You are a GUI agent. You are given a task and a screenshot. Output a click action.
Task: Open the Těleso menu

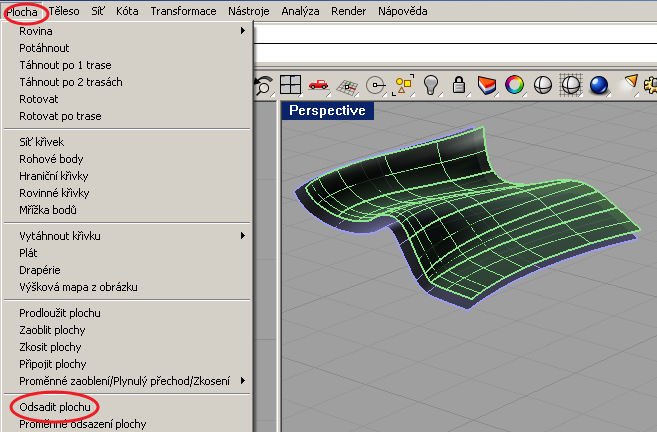coord(64,11)
